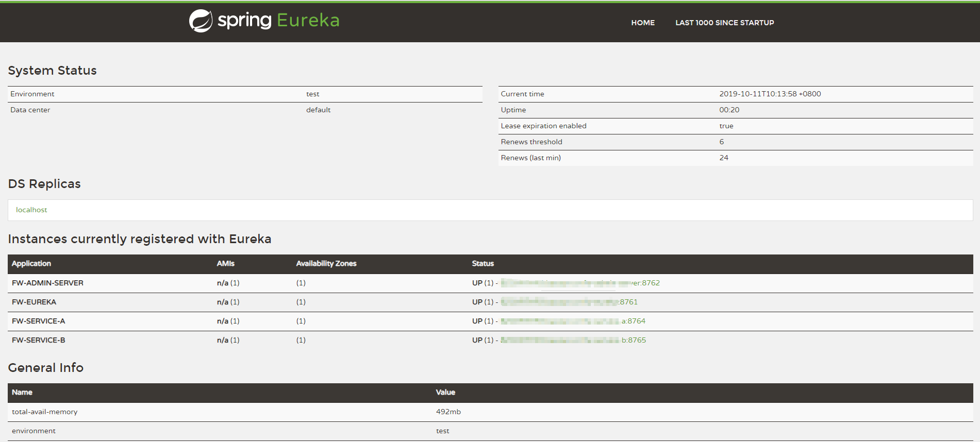Click the n/a (1) AMI cell for FW-SERVICE-B
Viewport: 980px width, 442px height.
coord(228,340)
